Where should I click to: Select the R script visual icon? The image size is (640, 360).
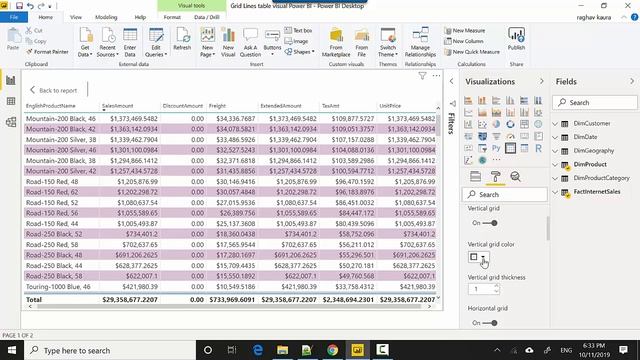click(538, 148)
